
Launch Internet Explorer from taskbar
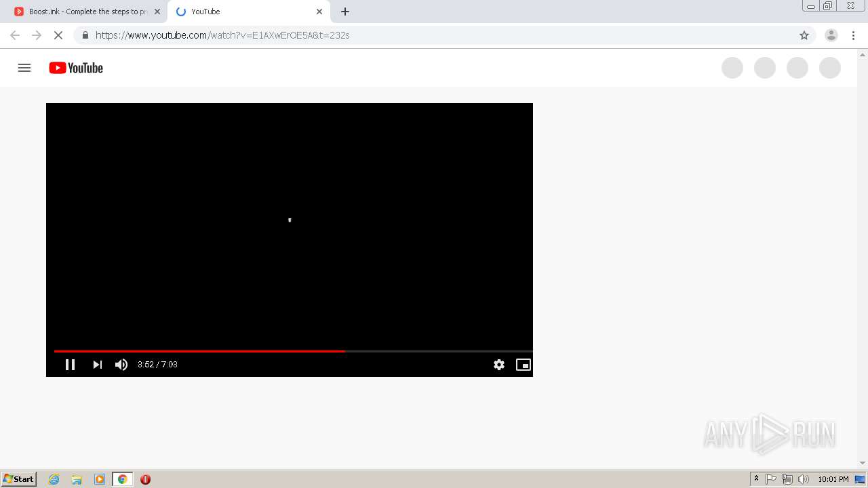[x=54, y=479]
